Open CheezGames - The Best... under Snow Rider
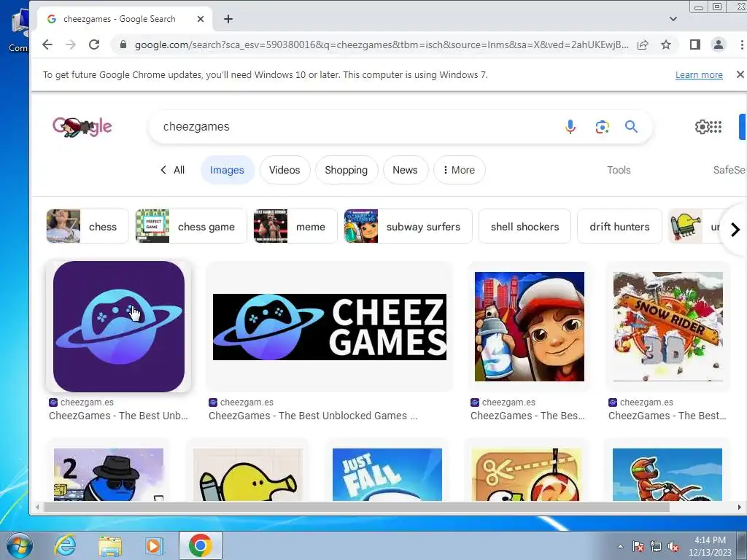 tap(667, 416)
